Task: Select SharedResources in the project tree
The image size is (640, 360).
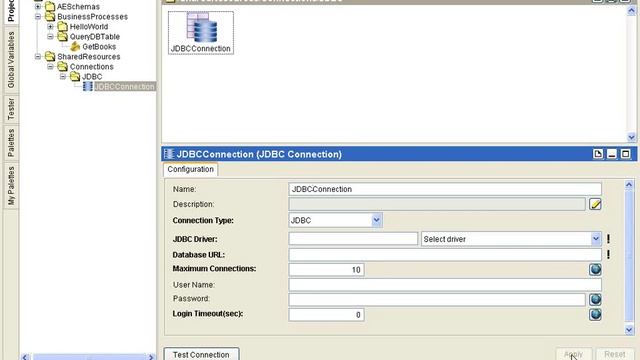Action: [x=89, y=56]
